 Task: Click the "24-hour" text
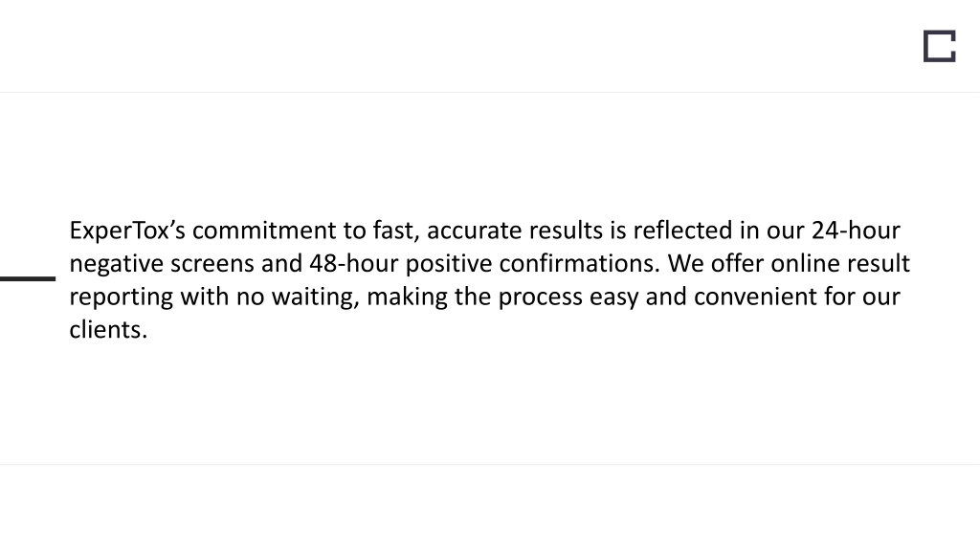(856, 231)
